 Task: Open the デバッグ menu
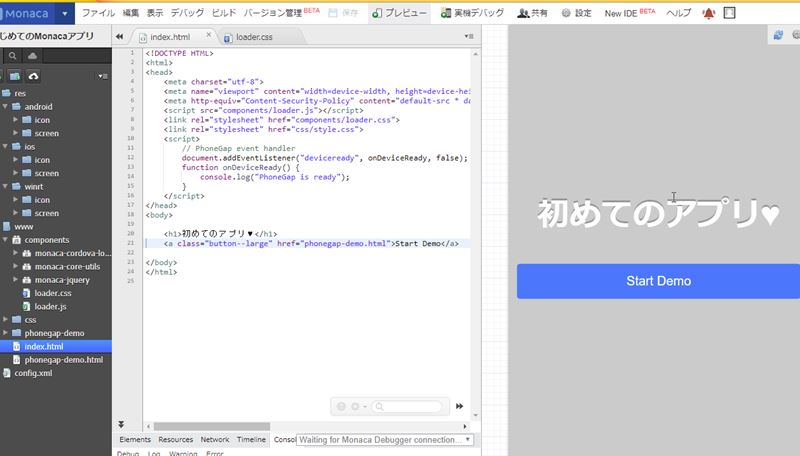click(187, 13)
